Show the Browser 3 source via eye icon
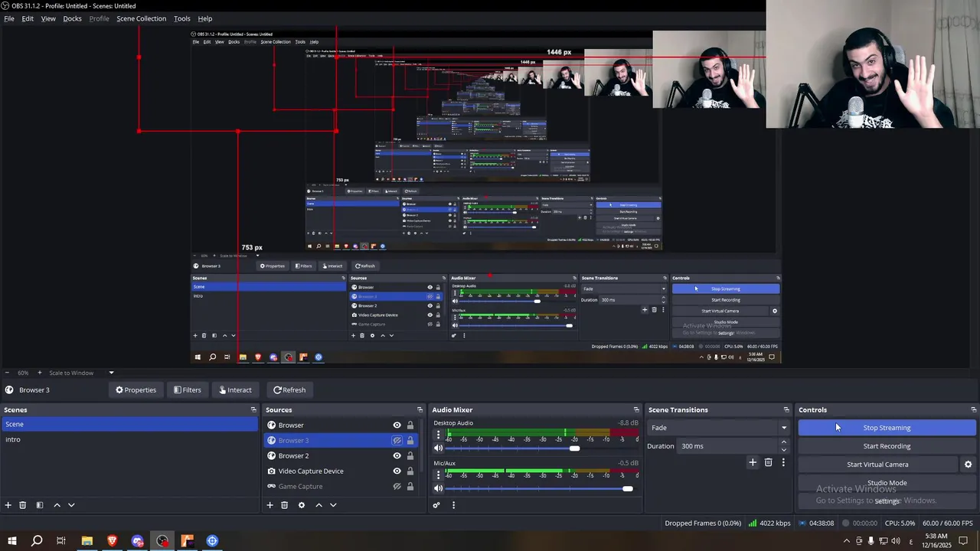Image resolution: width=980 pixels, height=551 pixels. [397, 441]
